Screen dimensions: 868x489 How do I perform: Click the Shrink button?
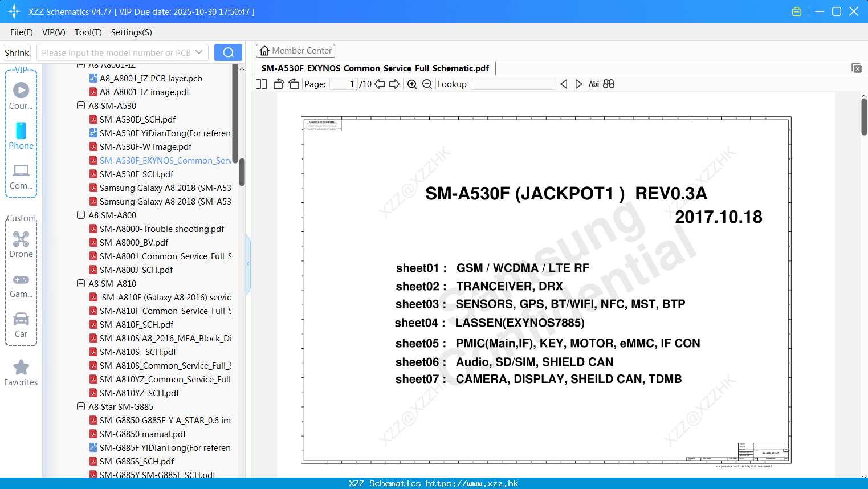tap(17, 52)
